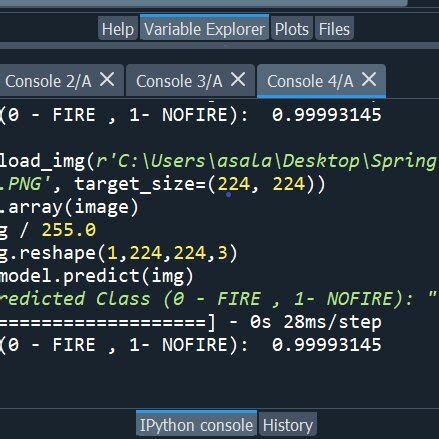
Task: Switch to Variable Explorer tab
Action: click(204, 29)
